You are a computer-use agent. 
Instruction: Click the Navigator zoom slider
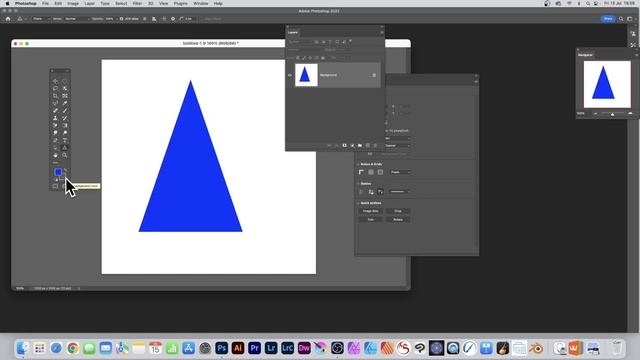(612, 113)
